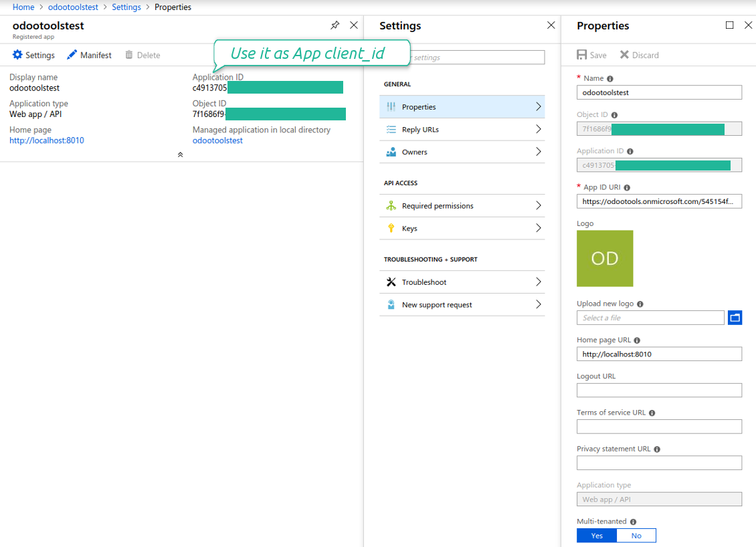Maximize the Properties blade
756x547 pixels.
(x=729, y=25)
